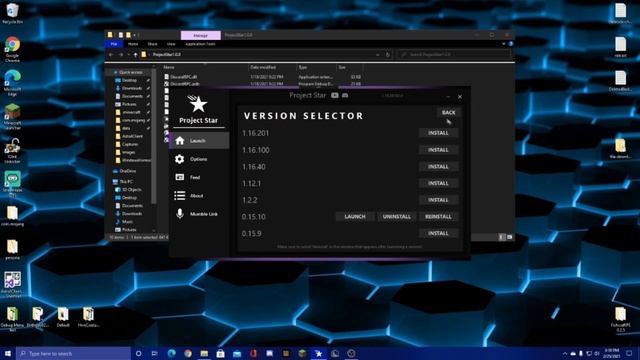Open Application Tools tab in File Explorer
The height and width of the screenshot is (360, 640).
200,44
